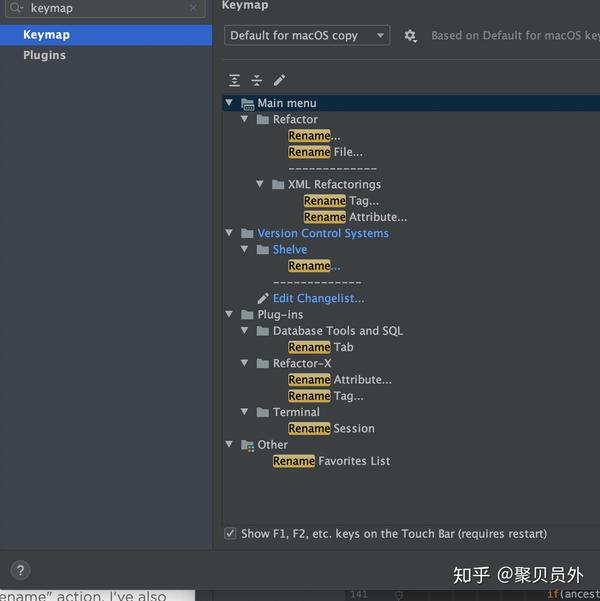Select the Rename Session action
Screen dimensions: 600x601
(x=331, y=429)
